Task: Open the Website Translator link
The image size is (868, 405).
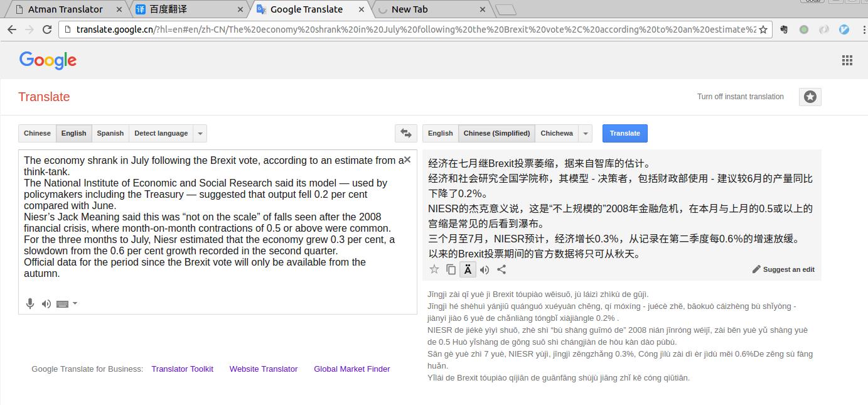Action: pos(264,369)
